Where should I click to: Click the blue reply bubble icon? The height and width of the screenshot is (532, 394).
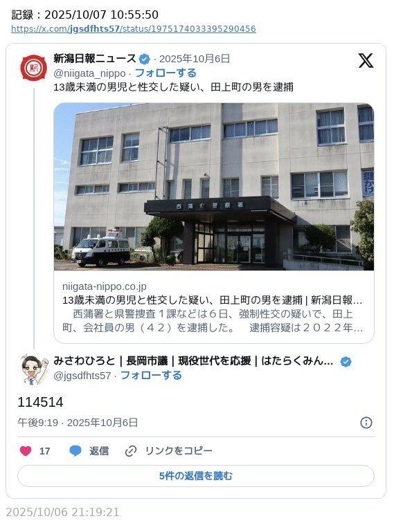point(75,451)
